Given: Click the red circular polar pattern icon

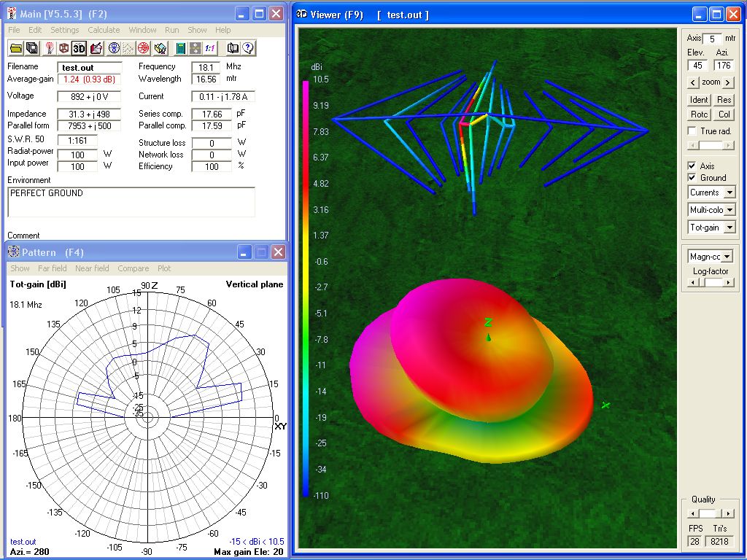Looking at the screenshot, I should 144,48.
